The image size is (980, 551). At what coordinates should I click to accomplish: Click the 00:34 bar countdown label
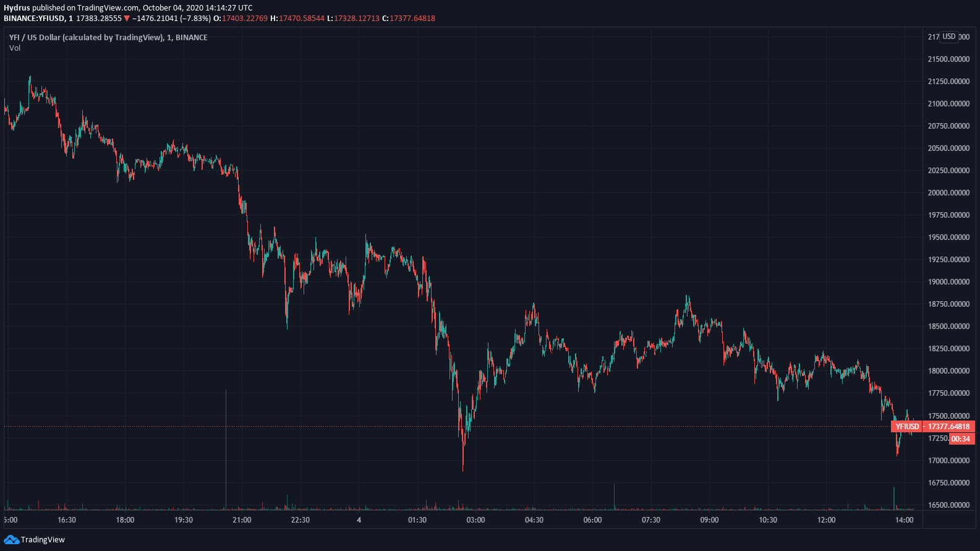[x=961, y=439]
